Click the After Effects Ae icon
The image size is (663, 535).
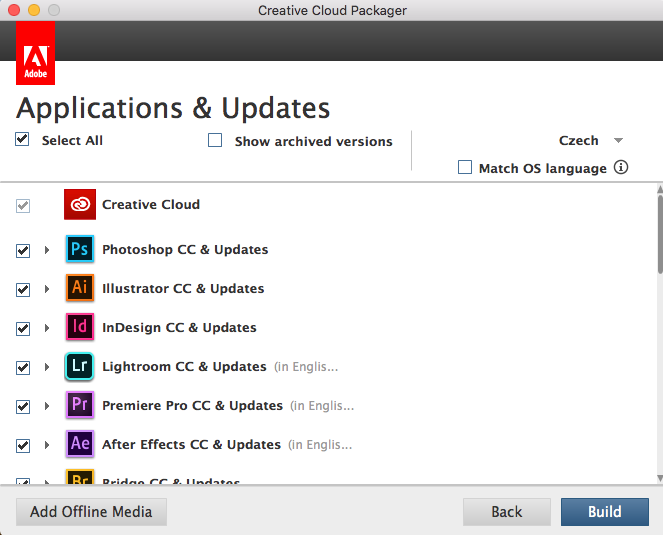coord(80,444)
